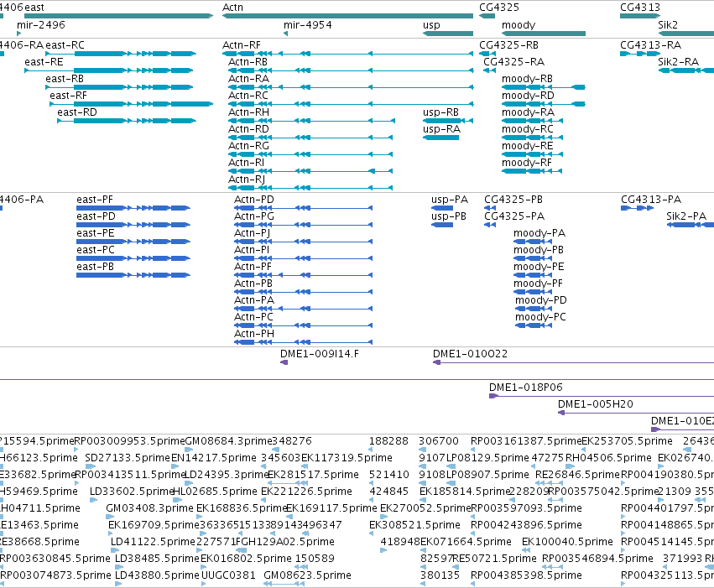Select cDNA LD38485.5prime label
The image size is (714, 588).
tap(157, 559)
